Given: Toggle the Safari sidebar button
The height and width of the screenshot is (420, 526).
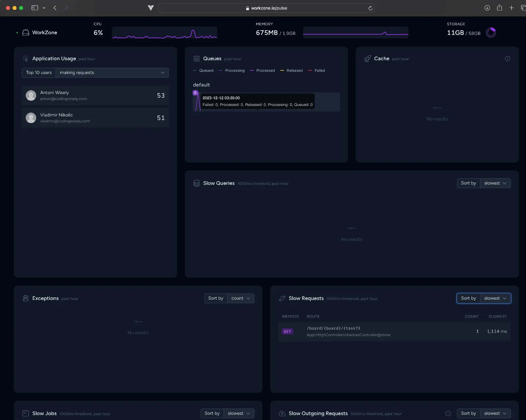Looking at the screenshot, I should [x=35, y=8].
